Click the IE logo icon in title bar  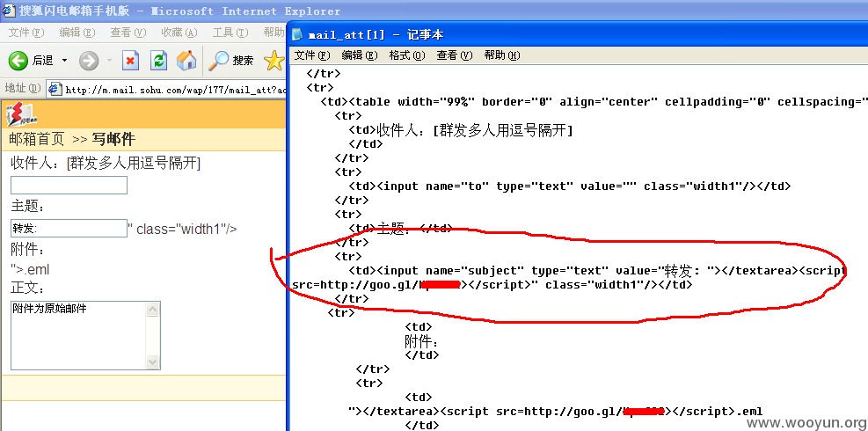[8, 10]
